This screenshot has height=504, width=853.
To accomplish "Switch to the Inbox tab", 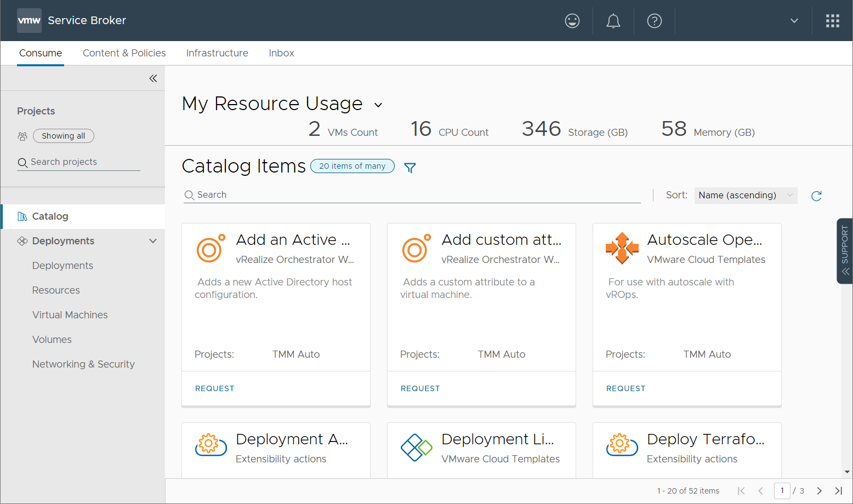I will pos(282,53).
